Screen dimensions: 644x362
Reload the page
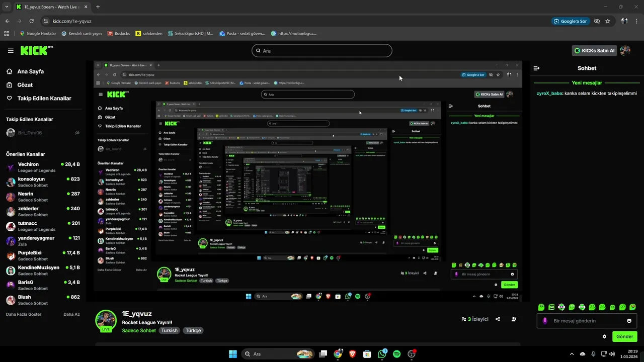pyautogui.click(x=31, y=21)
